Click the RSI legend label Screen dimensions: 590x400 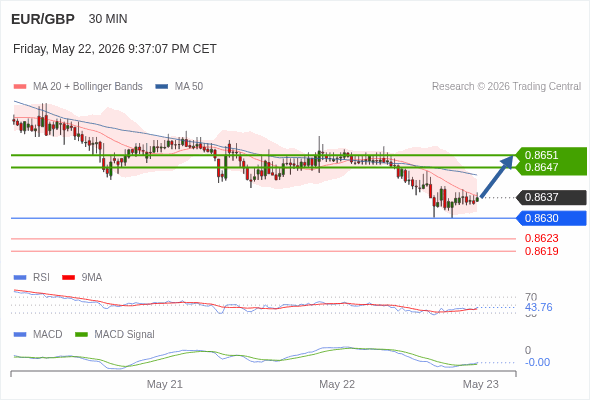[41, 277]
